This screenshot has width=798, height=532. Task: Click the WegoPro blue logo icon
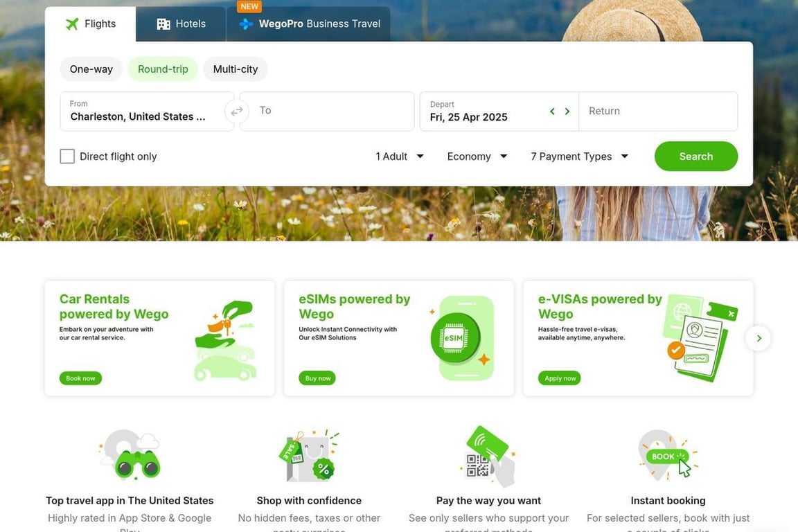[x=247, y=24]
